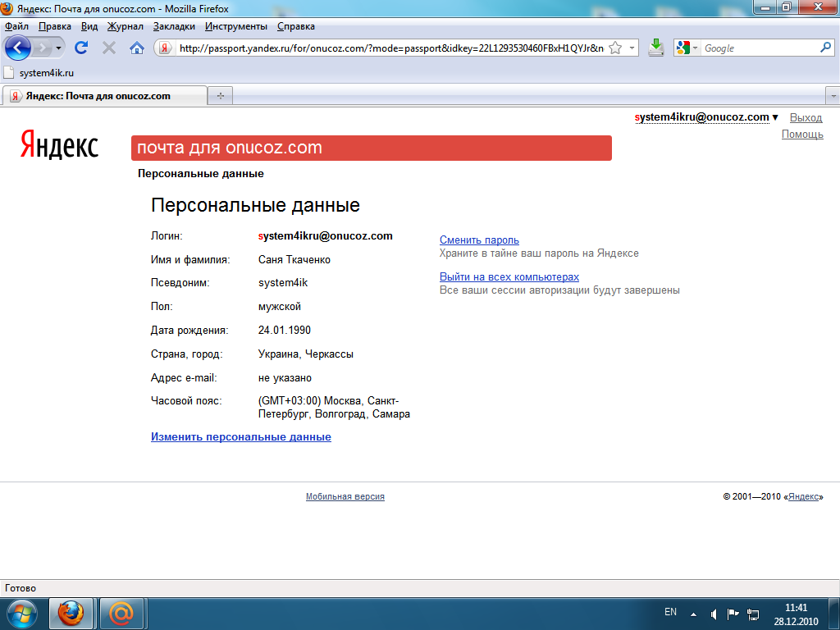Open the Windows Start button
The image size is (840, 630).
click(21, 614)
